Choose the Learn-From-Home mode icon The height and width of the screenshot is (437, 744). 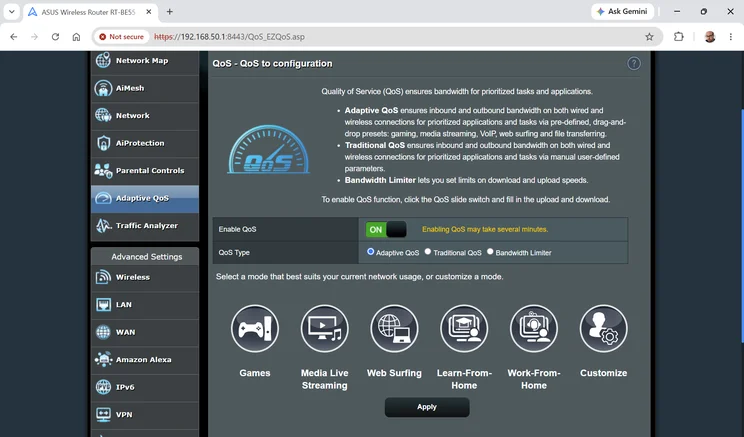[464, 328]
